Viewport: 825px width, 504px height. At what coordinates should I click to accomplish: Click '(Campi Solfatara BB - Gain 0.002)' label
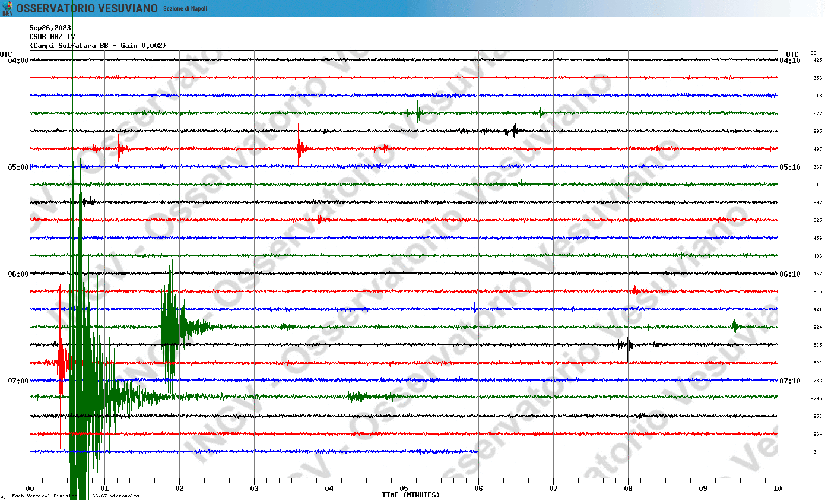pyautogui.click(x=98, y=46)
